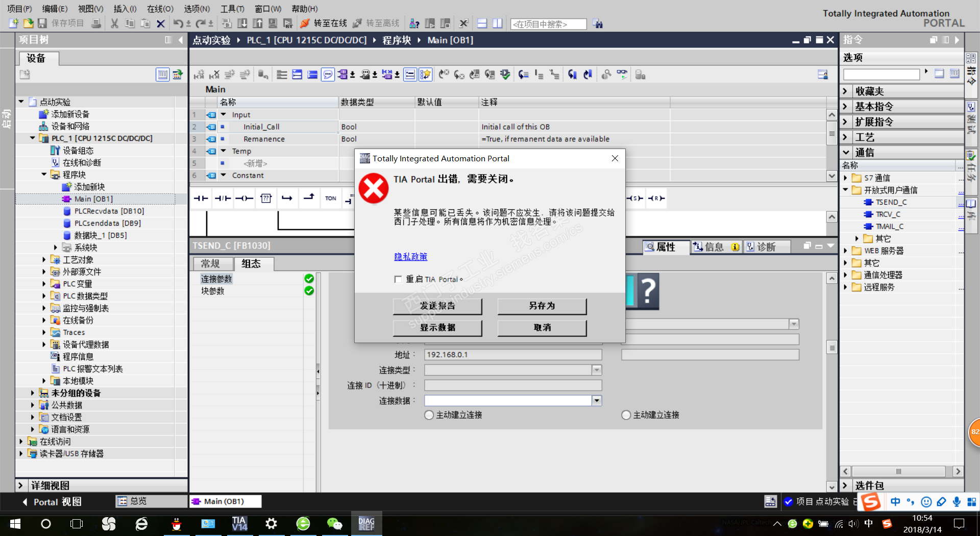Viewport: 980px width, 536px height.
Task: Expand the WEB 服务器 folder
Action: (846, 251)
